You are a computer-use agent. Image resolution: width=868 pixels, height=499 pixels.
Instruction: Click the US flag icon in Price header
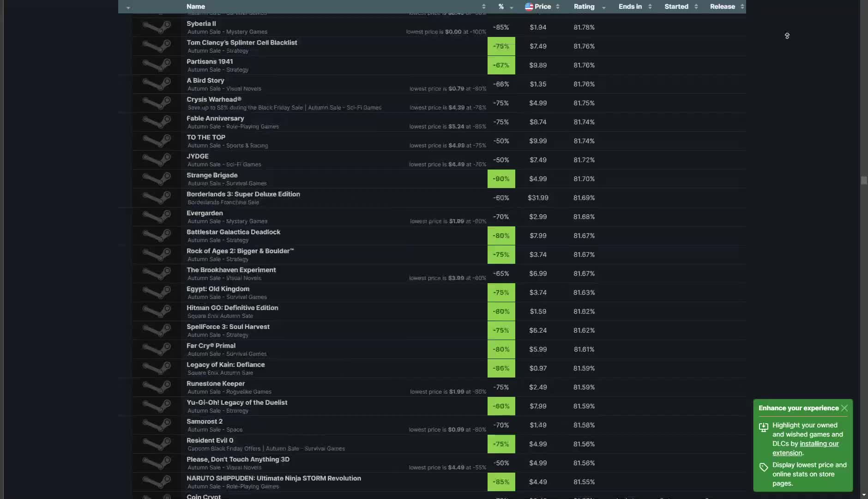click(x=529, y=6)
